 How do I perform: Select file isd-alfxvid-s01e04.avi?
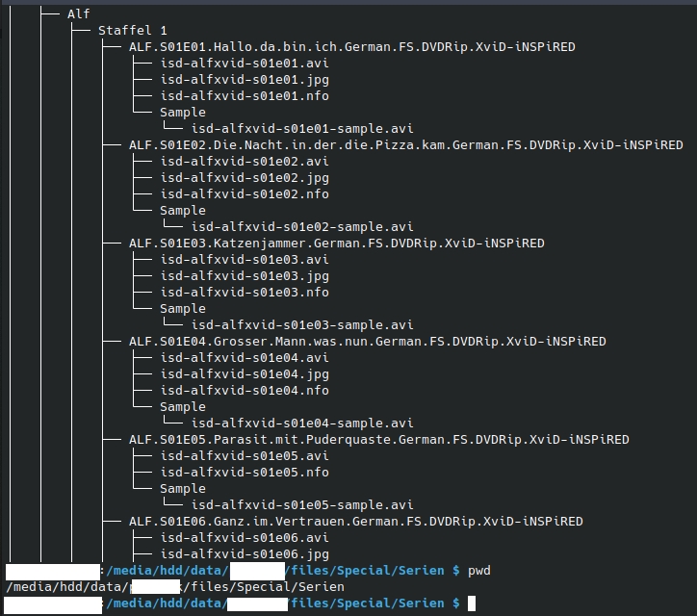245,358
